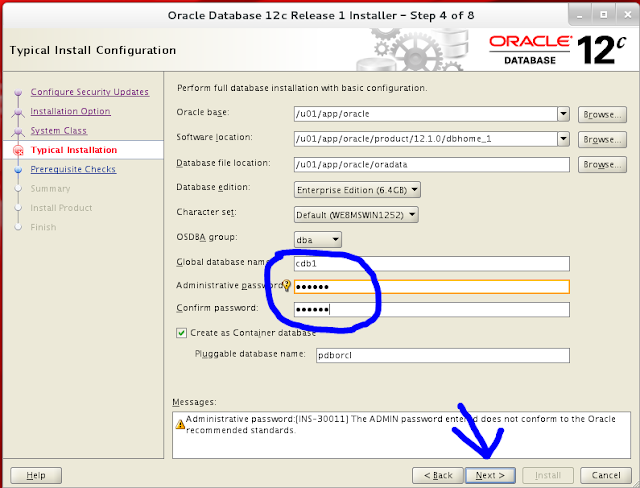Open the OSDBA group dropdown

coord(318,240)
